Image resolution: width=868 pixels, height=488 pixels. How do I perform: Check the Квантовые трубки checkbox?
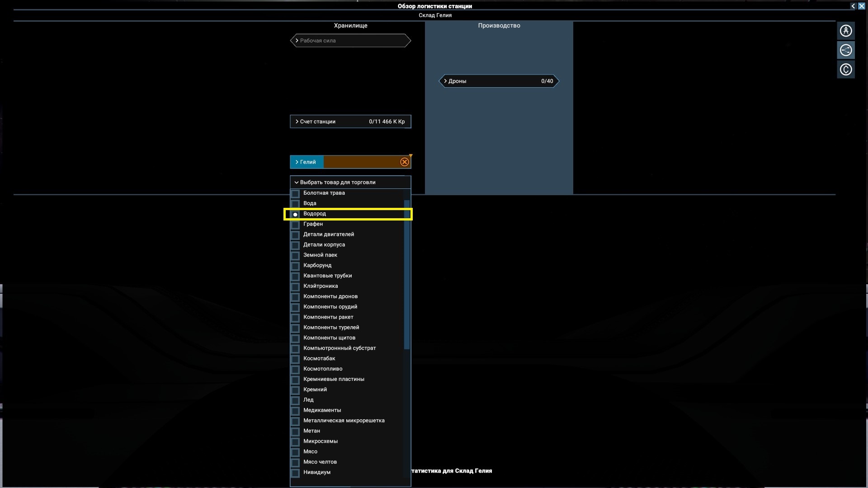(x=295, y=277)
